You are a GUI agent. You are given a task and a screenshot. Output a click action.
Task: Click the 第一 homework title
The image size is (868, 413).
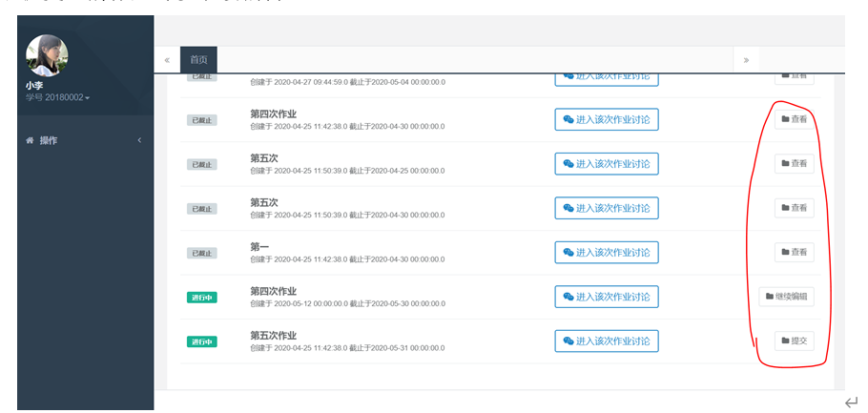pos(259,247)
